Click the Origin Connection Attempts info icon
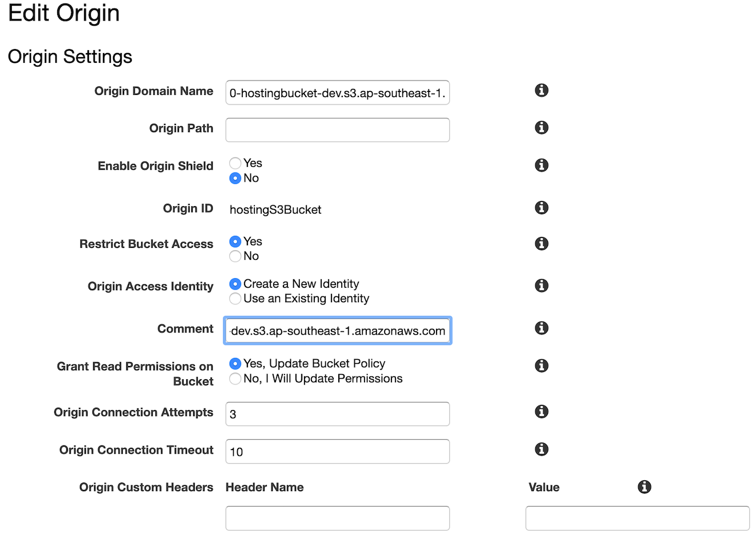The height and width of the screenshot is (550, 756). pyautogui.click(x=541, y=411)
